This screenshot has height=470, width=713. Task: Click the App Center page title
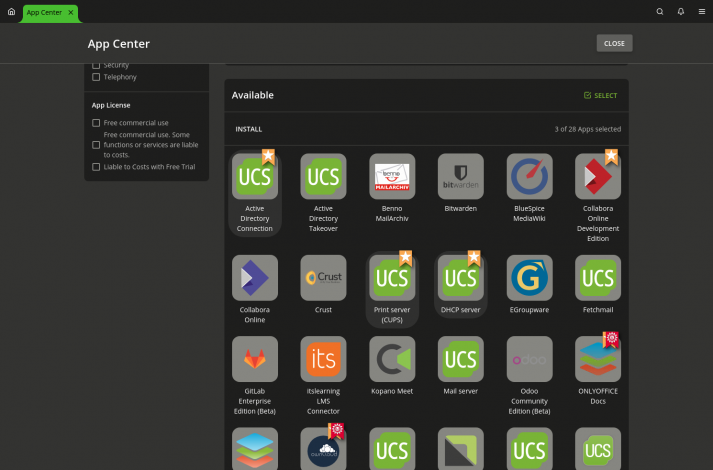tap(119, 44)
